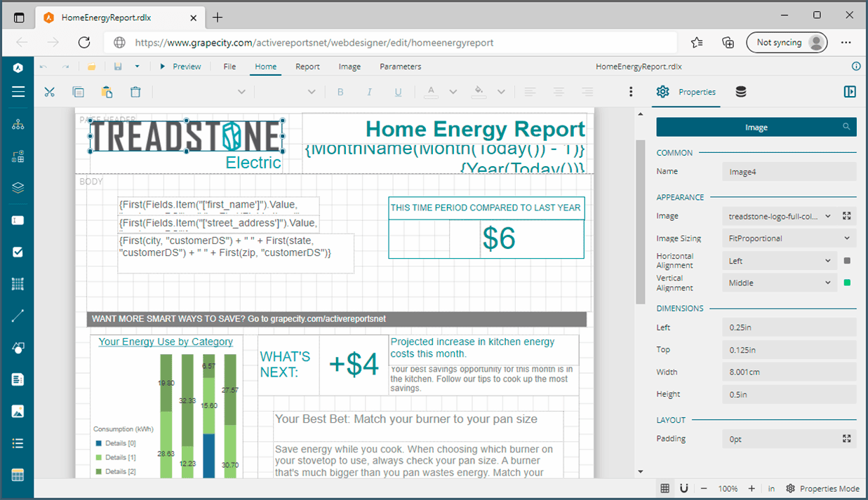Toggle Italic formatting
This screenshot has width=868, height=500.
(369, 92)
